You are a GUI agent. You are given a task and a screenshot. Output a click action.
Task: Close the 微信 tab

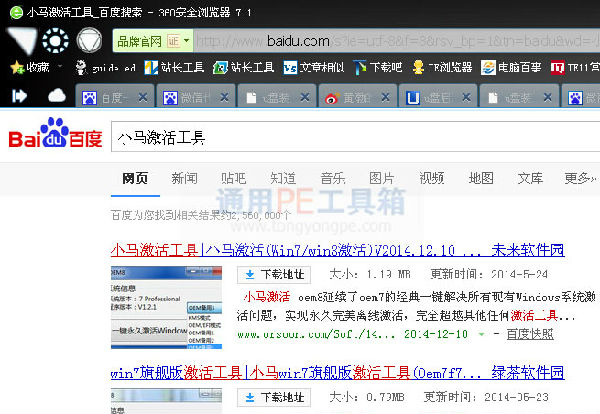(x=225, y=98)
